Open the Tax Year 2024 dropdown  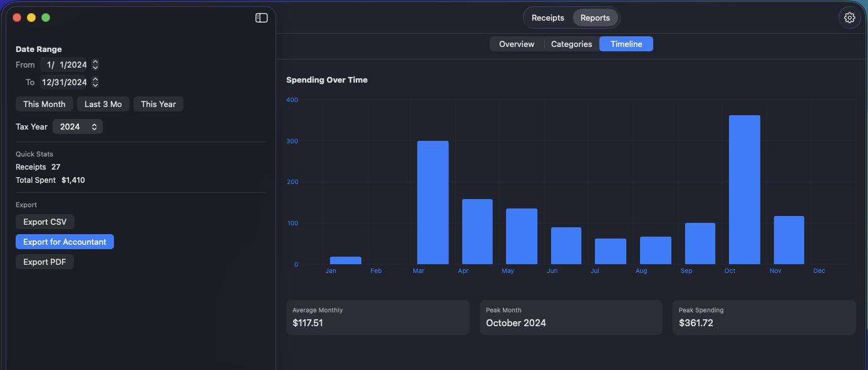77,126
